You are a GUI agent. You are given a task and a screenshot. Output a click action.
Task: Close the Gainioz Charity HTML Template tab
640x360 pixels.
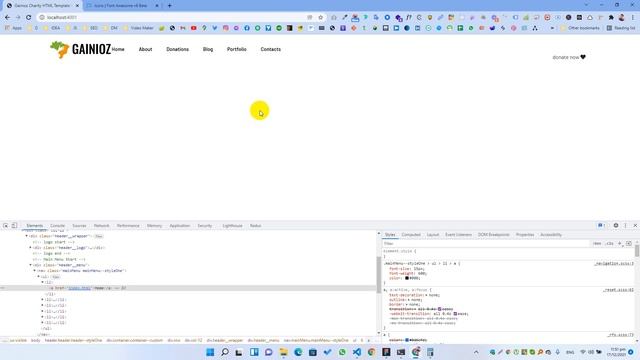click(x=77, y=6)
